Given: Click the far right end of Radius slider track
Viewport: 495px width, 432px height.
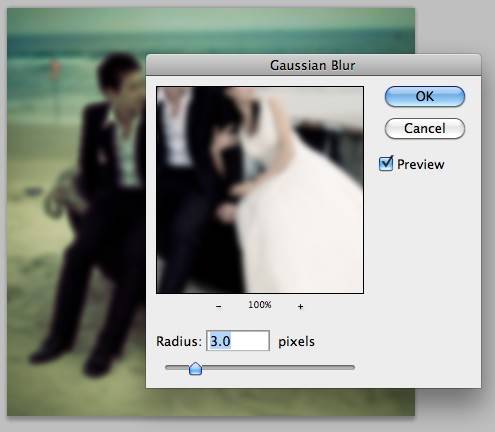Looking at the screenshot, I should pos(353,367).
